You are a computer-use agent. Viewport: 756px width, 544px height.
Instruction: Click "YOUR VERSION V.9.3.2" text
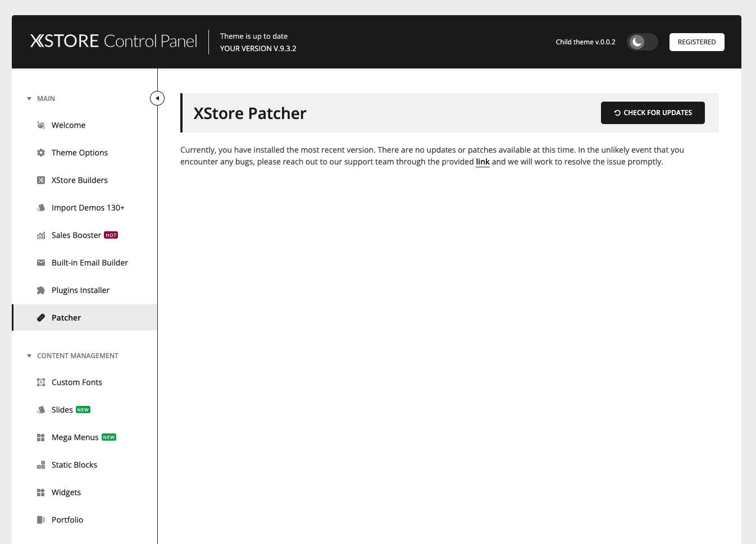coord(258,48)
